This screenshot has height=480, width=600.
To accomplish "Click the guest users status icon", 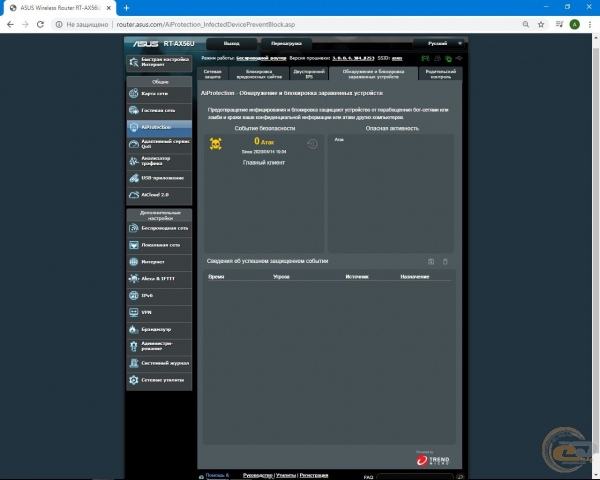I will click(x=437, y=58).
